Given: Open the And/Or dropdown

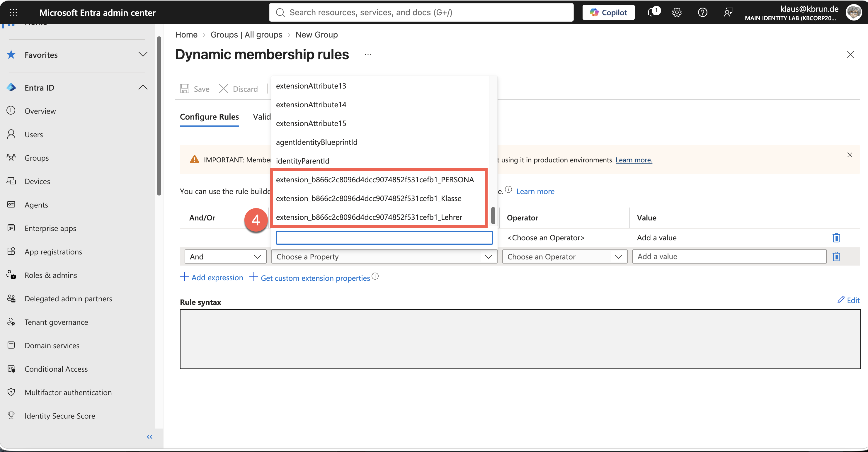Looking at the screenshot, I should 225,256.
